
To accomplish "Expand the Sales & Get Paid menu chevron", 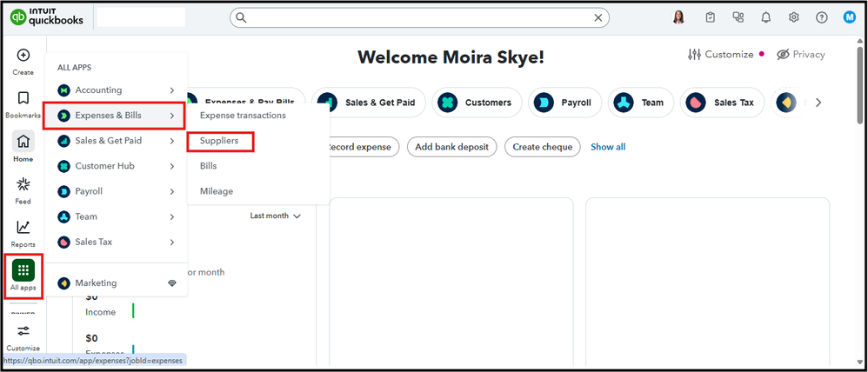I will [x=172, y=141].
